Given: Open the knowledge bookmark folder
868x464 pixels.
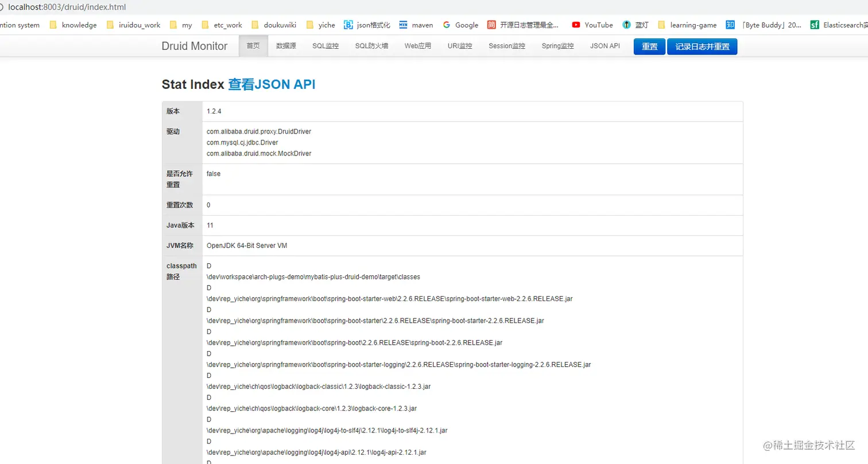Looking at the screenshot, I should tap(73, 25).
